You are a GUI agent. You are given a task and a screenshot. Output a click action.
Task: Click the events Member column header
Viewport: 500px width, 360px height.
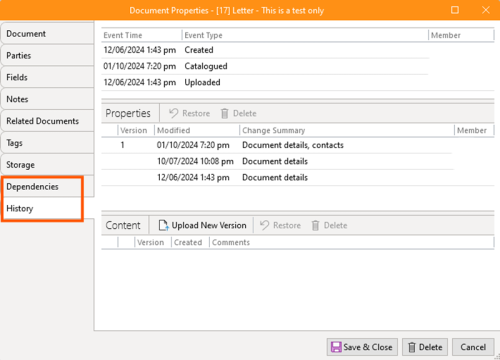click(x=461, y=35)
